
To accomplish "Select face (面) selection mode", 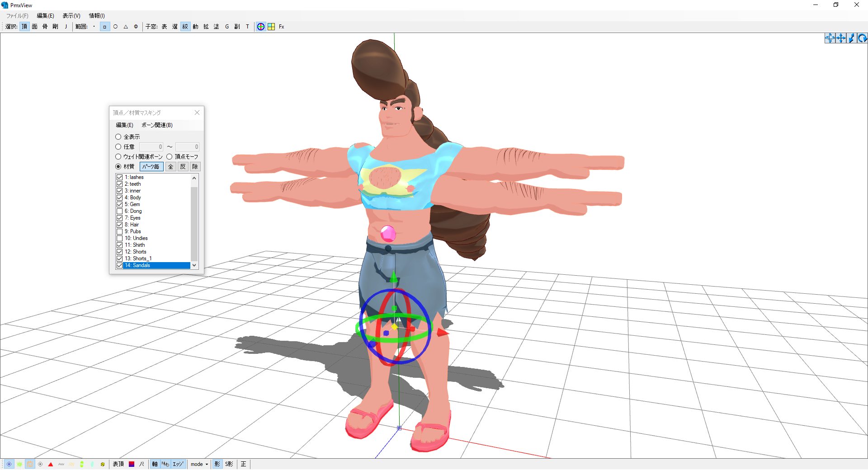I will (35, 27).
